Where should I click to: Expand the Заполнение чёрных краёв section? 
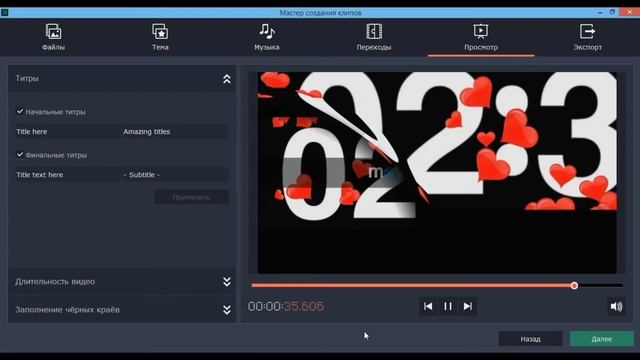tap(227, 310)
